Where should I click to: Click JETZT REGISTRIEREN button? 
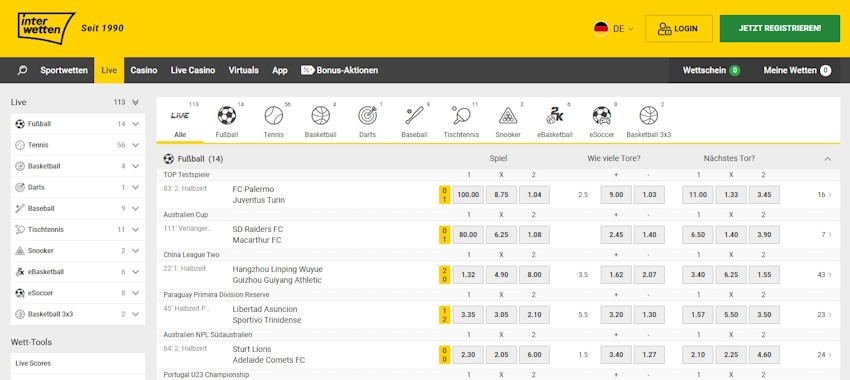point(780,29)
